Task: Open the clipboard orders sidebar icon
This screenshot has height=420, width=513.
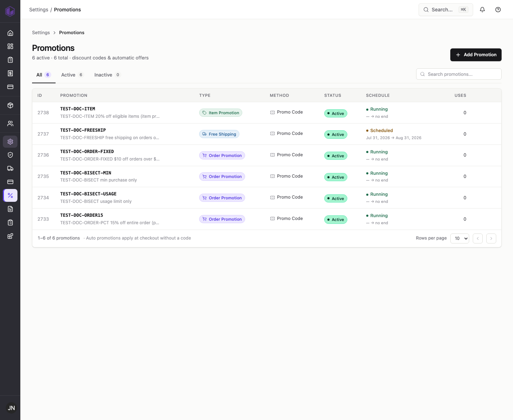Action: point(10,60)
